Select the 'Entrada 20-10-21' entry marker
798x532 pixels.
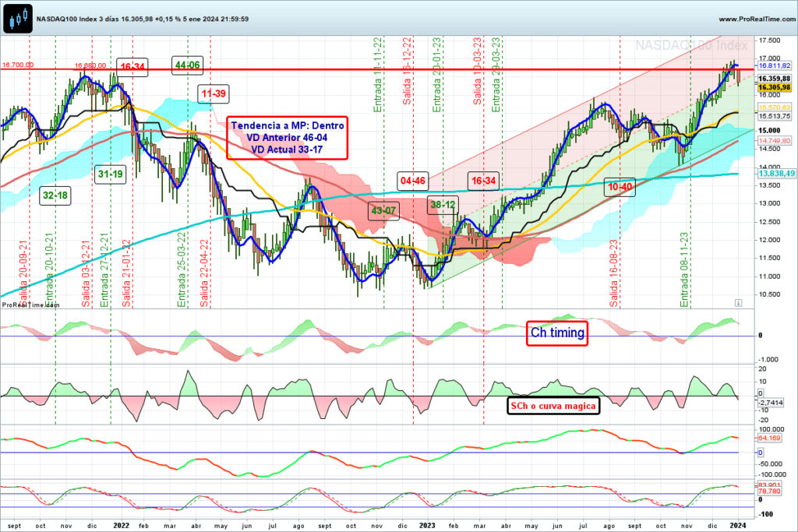pyautogui.click(x=49, y=270)
